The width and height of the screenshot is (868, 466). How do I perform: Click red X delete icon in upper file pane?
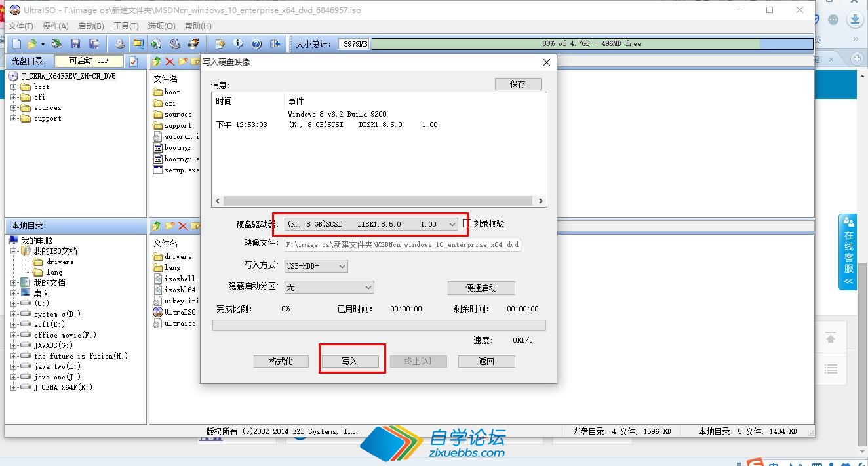coord(170,62)
